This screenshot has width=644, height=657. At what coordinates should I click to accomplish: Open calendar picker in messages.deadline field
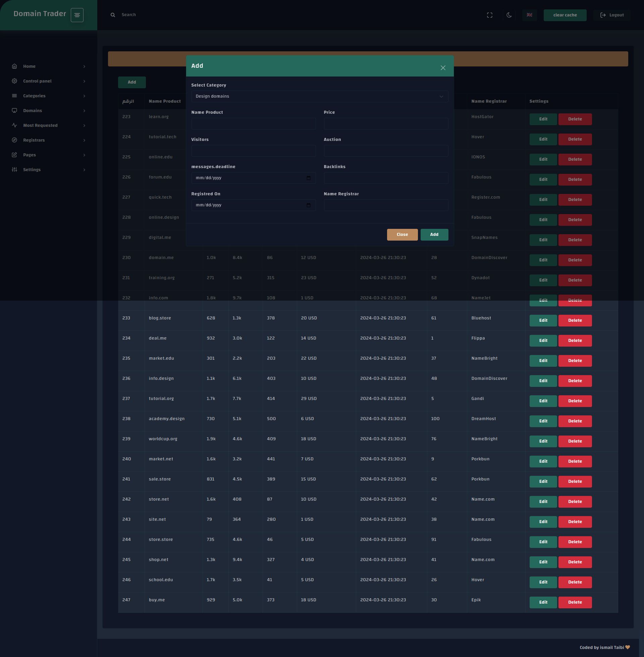click(x=309, y=178)
